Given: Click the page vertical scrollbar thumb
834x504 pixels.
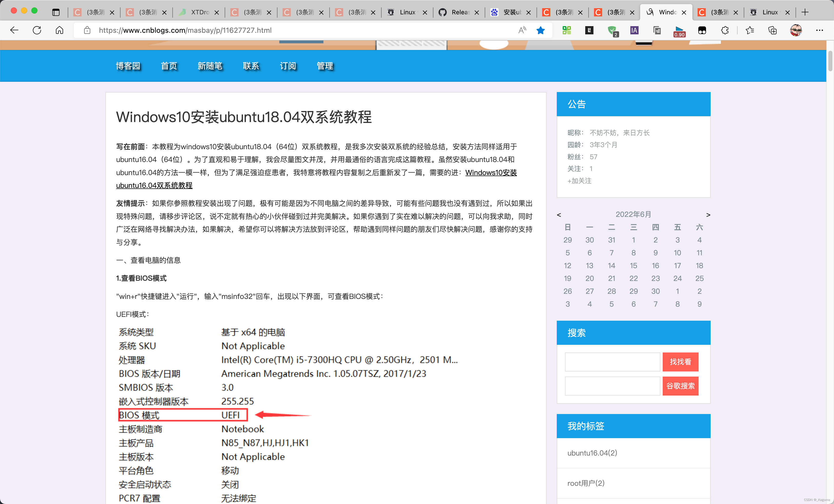Looking at the screenshot, I should pyautogui.click(x=830, y=61).
